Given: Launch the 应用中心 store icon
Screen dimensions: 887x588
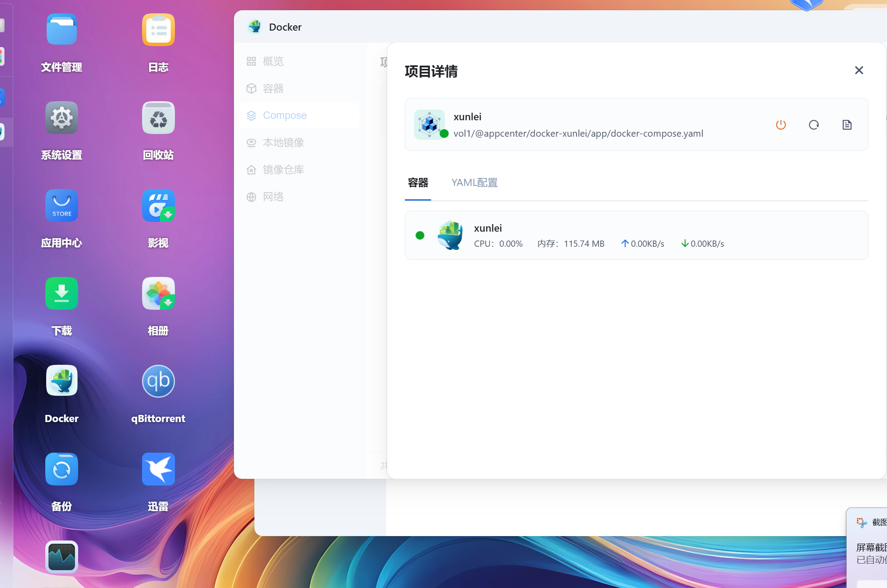Looking at the screenshot, I should pyautogui.click(x=62, y=205).
